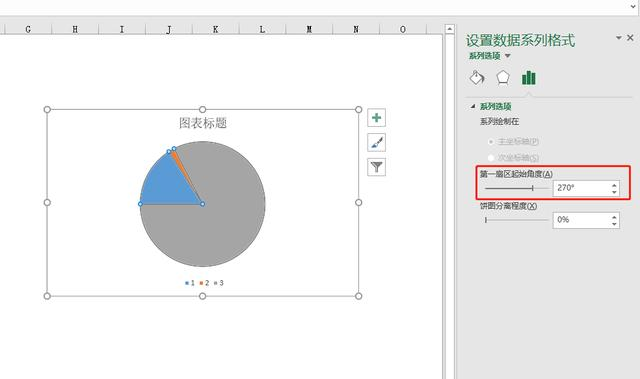The width and height of the screenshot is (640, 379).
Task: Select column O header
Action: 403,29
